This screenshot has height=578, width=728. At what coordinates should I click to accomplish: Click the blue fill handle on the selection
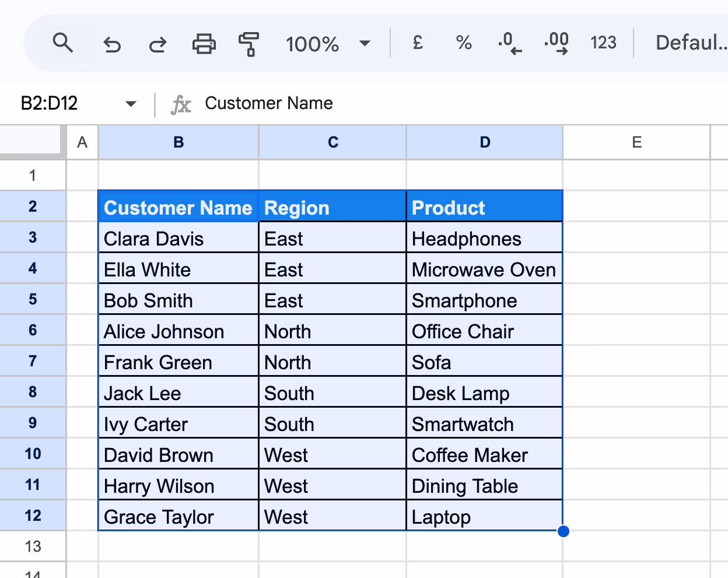point(562,531)
